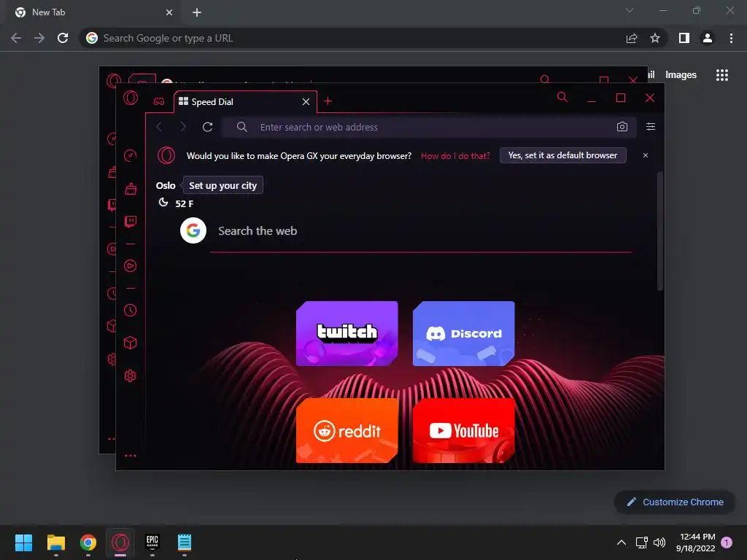Click Chrome forward arrow
The width and height of the screenshot is (747, 560).
[39, 38]
